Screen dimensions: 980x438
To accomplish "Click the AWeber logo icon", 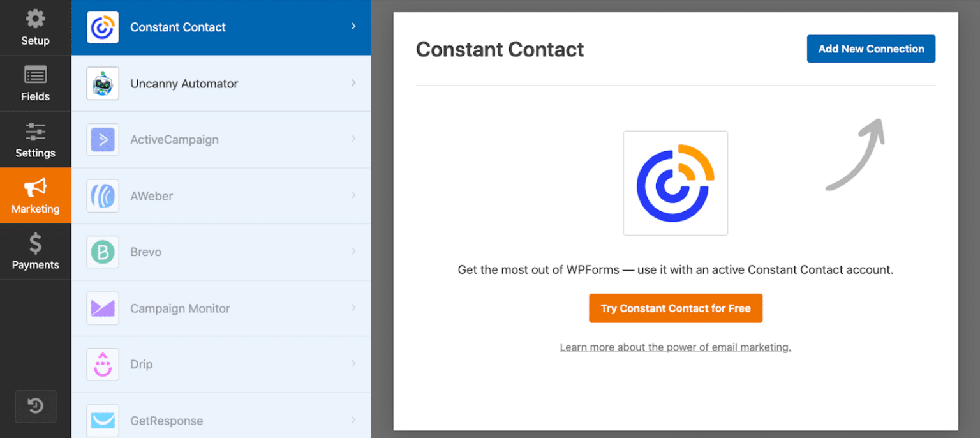I will point(103,196).
